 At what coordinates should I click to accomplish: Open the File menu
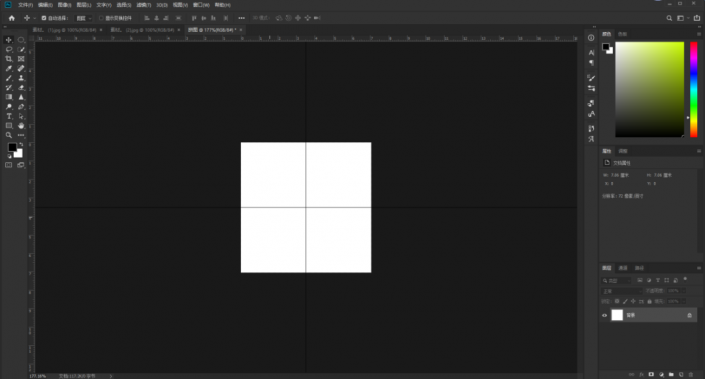pos(25,5)
